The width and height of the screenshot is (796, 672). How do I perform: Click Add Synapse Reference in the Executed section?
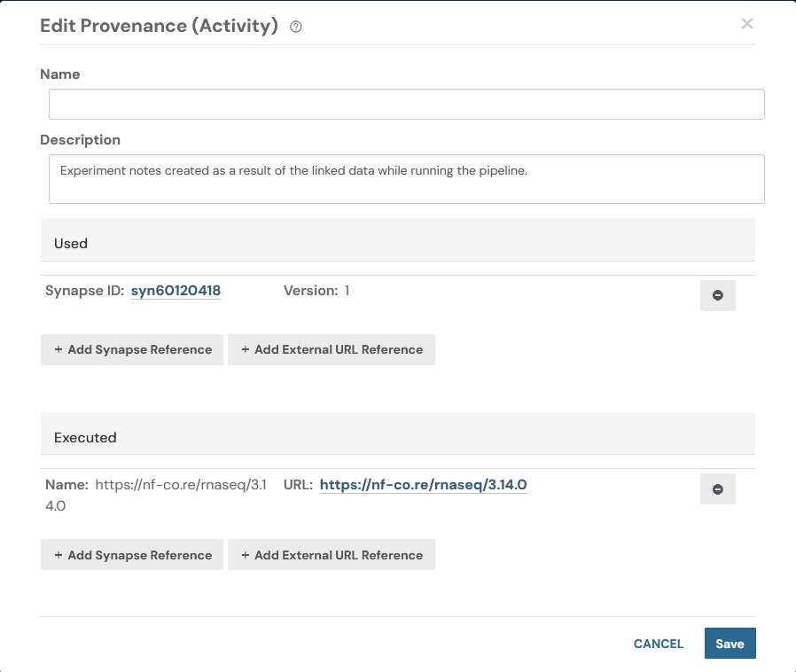click(131, 554)
